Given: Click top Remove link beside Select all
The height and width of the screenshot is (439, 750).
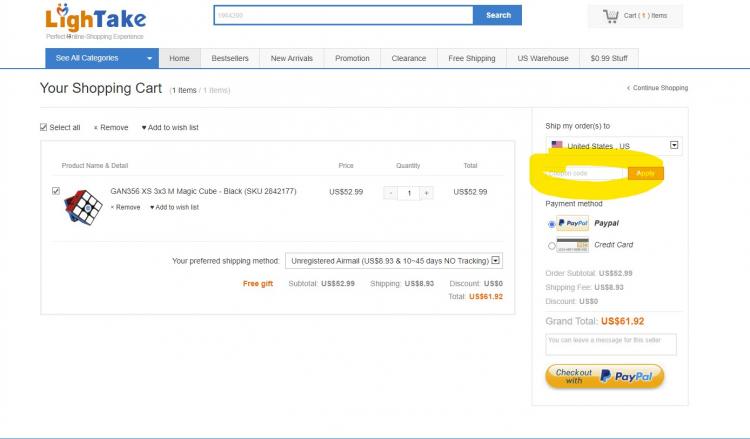Looking at the screenshot, I should 111,128.
